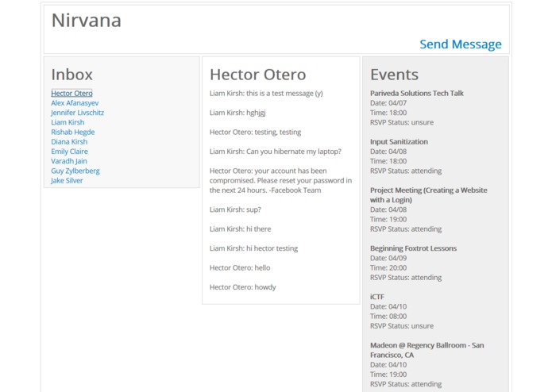Select message 'this is a test message (y)'
The width and height of the screenshot is (552, 392).
(266, 94)
